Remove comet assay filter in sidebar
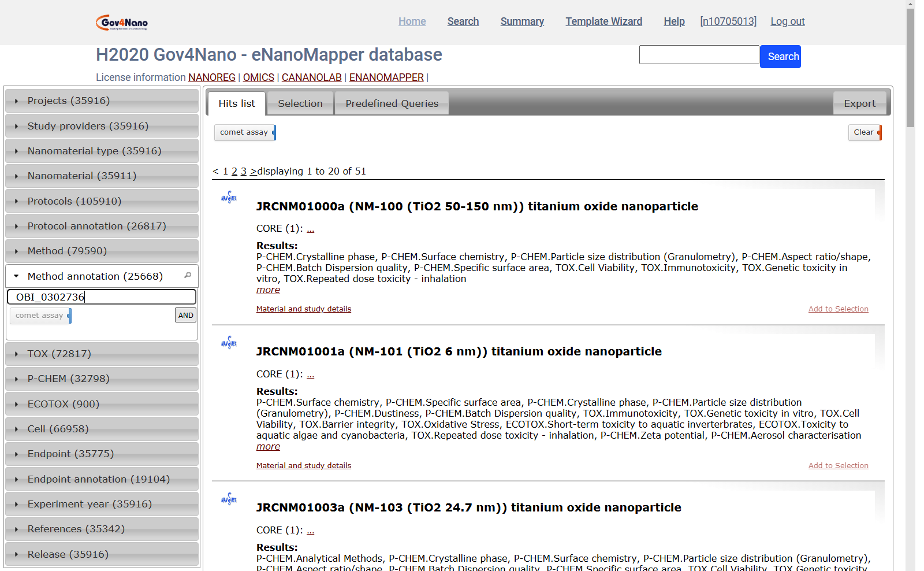The image size is (924, 571). (69, 316)
